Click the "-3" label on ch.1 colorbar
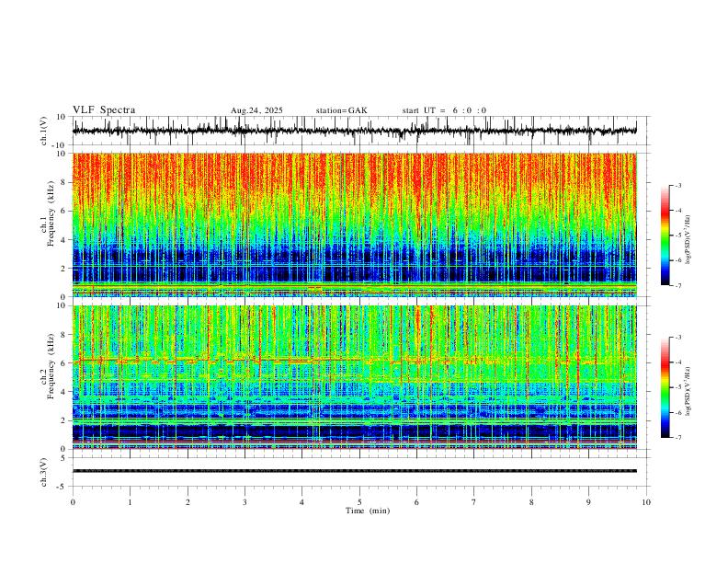 678,186
